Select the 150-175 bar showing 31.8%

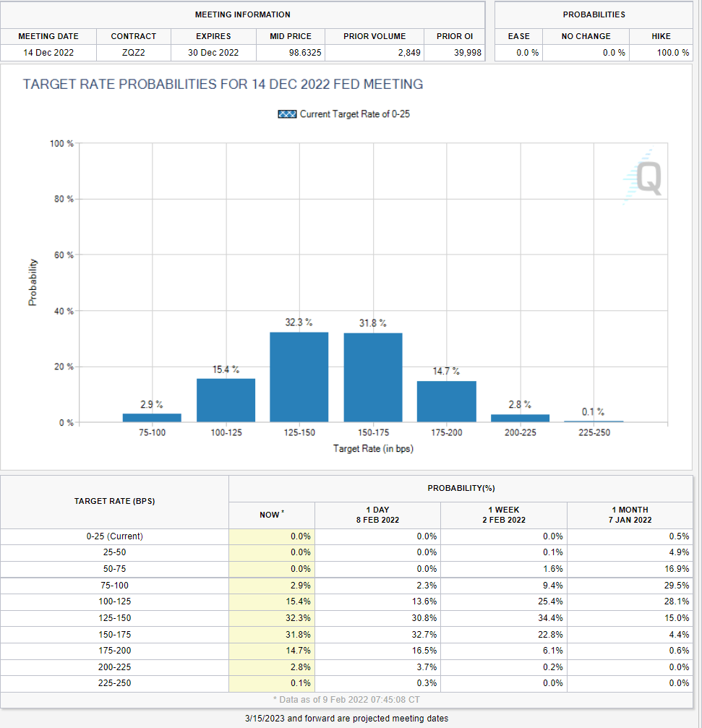point(372,377)
